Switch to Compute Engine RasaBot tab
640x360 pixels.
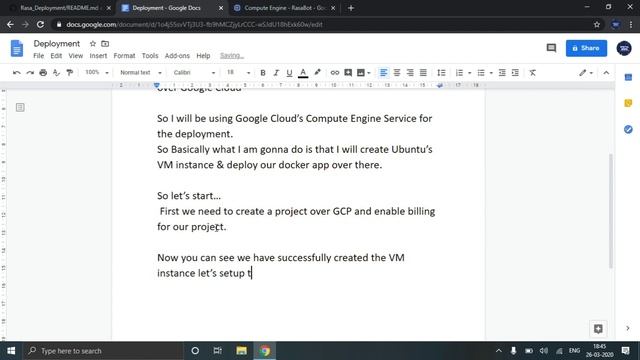click(284, 8)
